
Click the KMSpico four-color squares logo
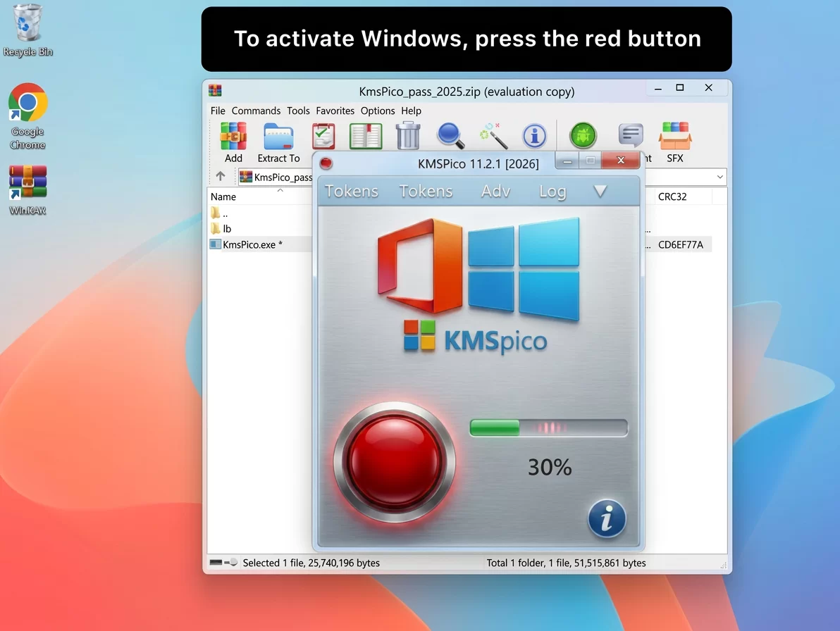tap(419, 335)
